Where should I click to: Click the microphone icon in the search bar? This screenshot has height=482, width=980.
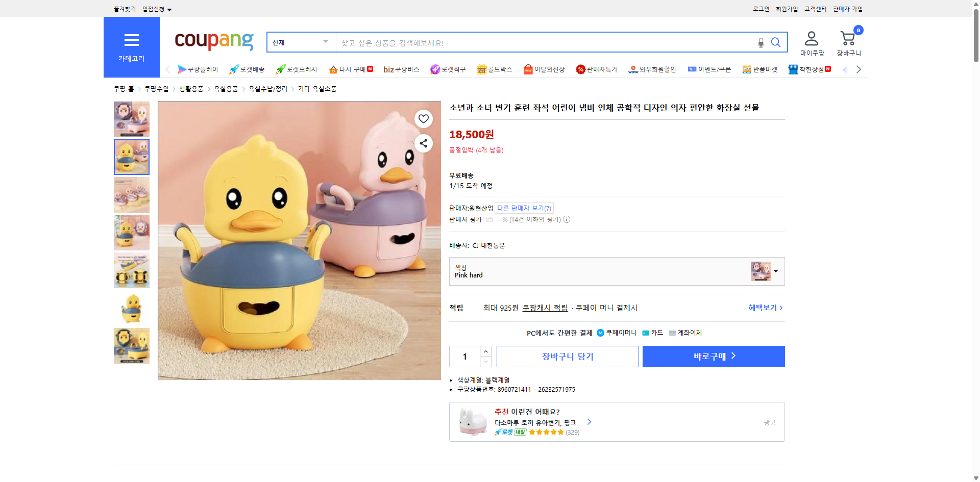tap(760, 43)
